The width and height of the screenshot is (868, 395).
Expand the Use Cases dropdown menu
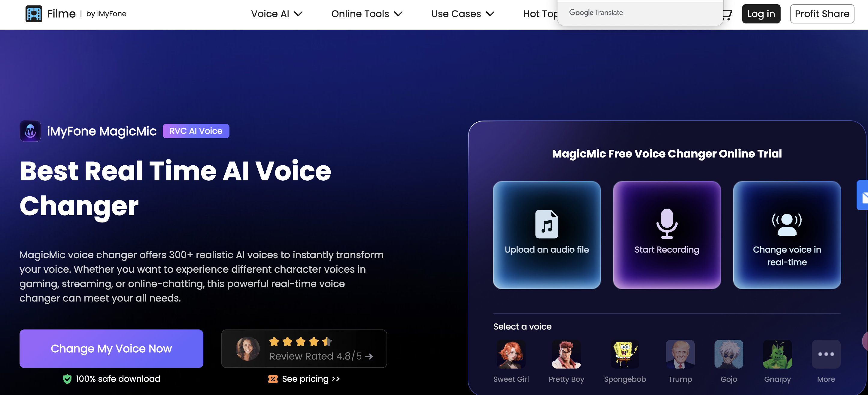click(464, 14)
